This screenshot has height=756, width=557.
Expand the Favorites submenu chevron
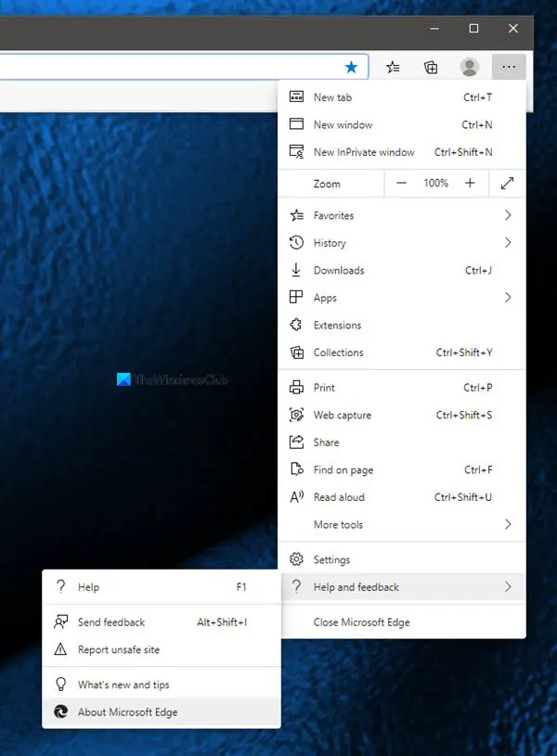[508, 215]
